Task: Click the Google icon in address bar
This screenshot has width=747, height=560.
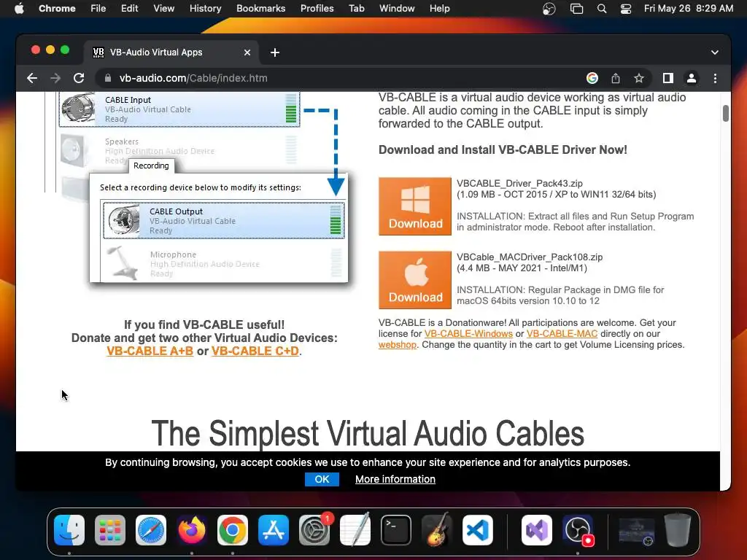Action: (x=592, y=78)
